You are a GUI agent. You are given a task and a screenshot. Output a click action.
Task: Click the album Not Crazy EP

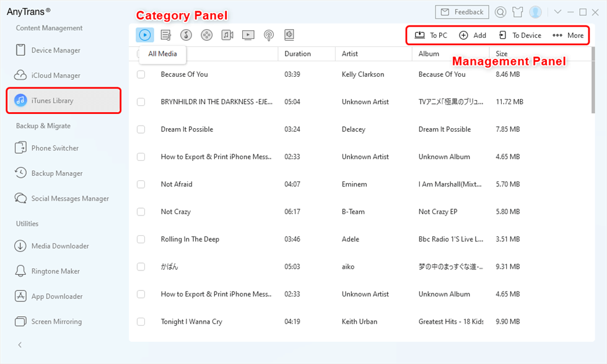(438, 212)
